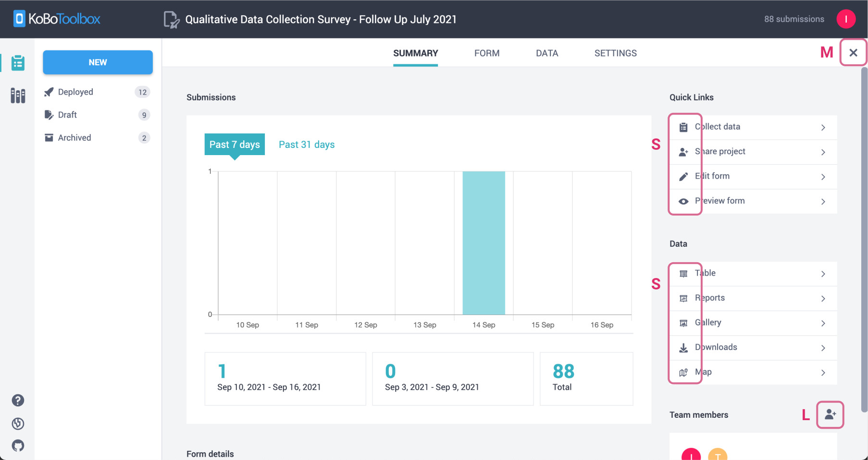Switch chart to Past 31 days
The height and width of the screenshot is (460, 868).
(306, 144)
